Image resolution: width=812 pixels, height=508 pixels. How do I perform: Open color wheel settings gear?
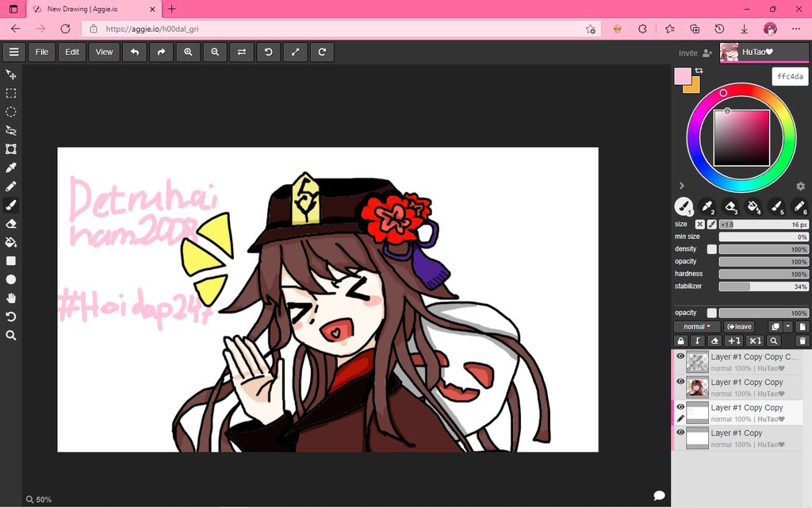click(801, 186)
